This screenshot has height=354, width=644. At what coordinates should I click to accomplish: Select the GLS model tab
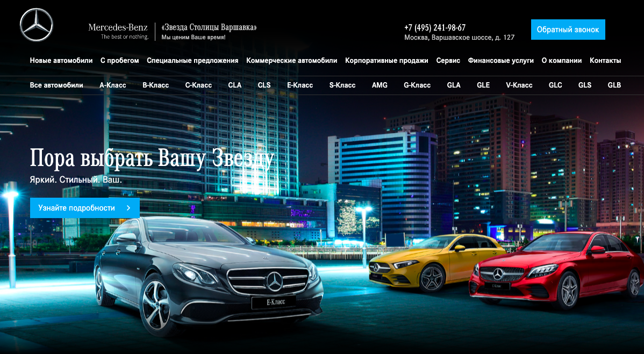pyautogui.click(x=585, y=85)
